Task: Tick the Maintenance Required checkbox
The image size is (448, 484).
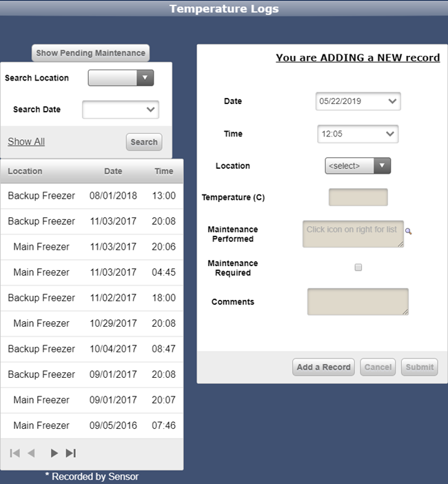Action: coord(358,268)
